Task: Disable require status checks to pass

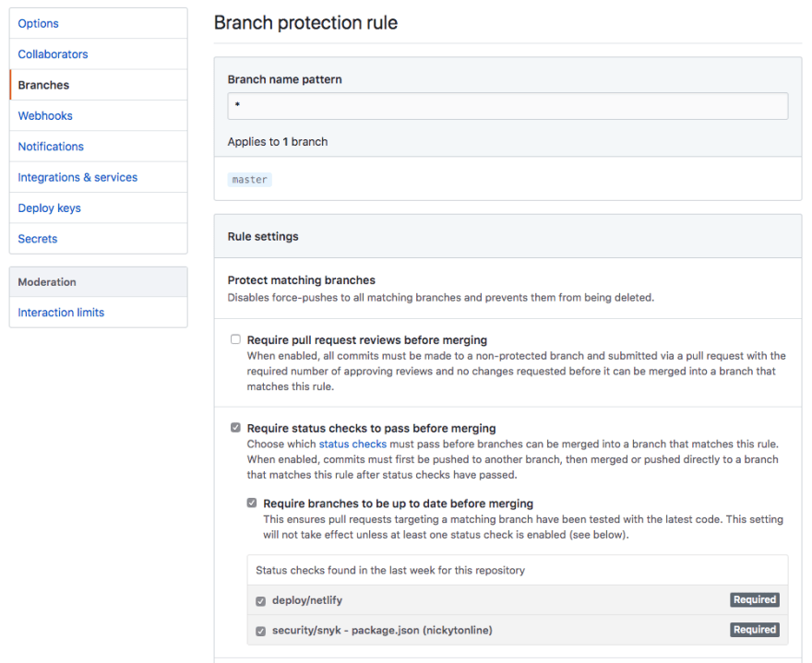Action: coord(235,428)
